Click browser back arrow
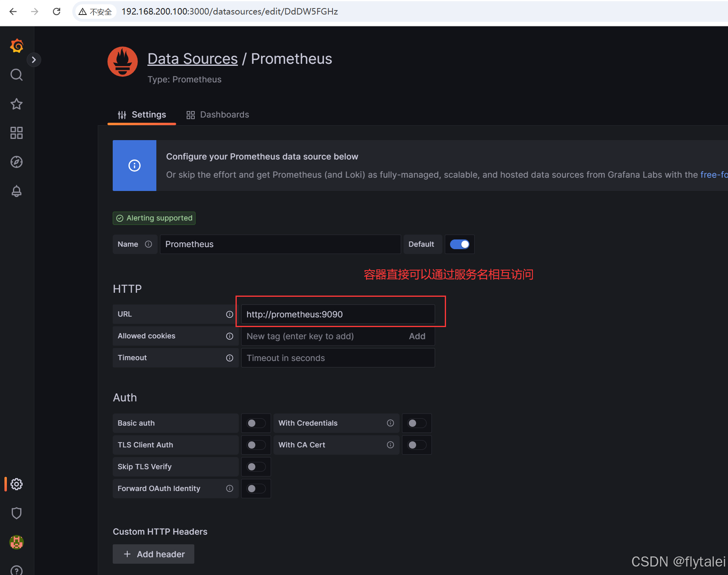Screen dimensions: 728x575 (13, 11)
